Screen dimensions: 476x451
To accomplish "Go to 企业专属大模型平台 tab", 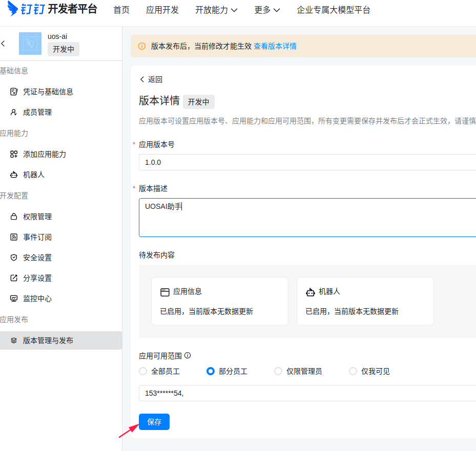I will coord(334,10).
